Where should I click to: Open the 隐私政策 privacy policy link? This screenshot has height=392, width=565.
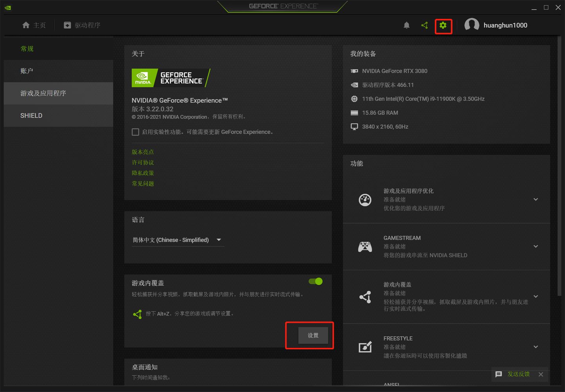[143, 173]
